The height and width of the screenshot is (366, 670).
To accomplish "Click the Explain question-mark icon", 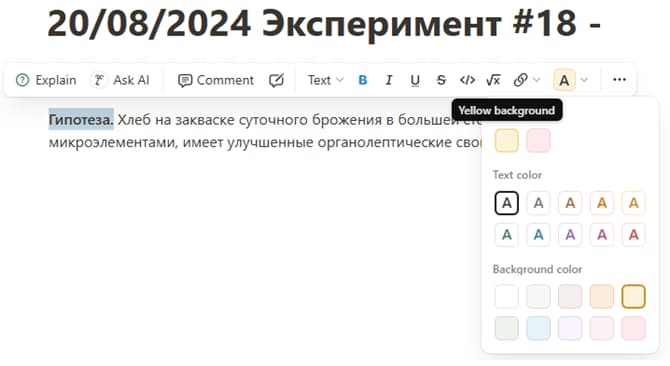I will point(22,80).
